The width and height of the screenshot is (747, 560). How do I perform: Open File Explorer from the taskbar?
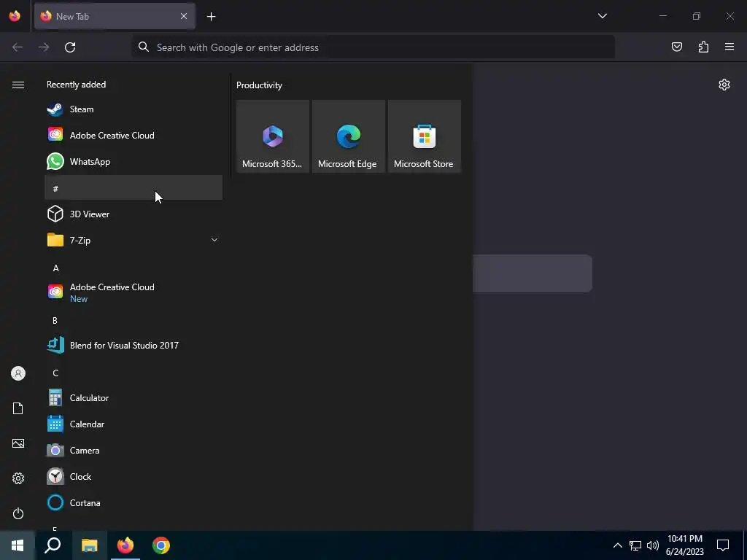pos(89,545)
